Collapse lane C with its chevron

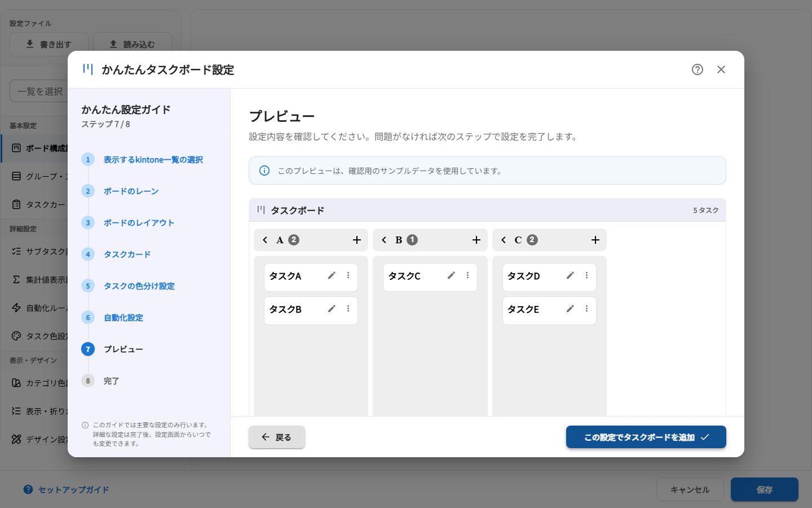point(504,240)
